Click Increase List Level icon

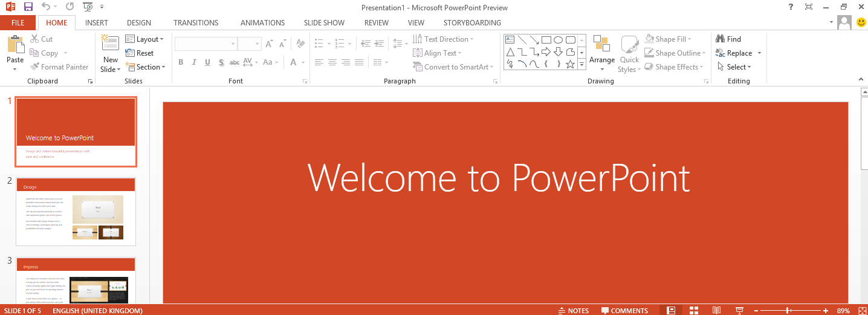(379, 44)
